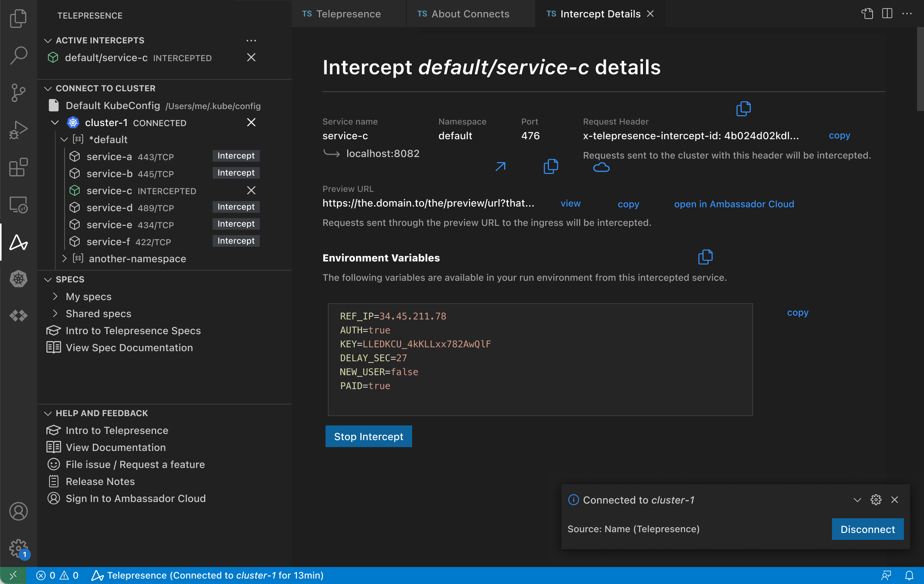Click Disconnect in the notification

tap(868, 529)
